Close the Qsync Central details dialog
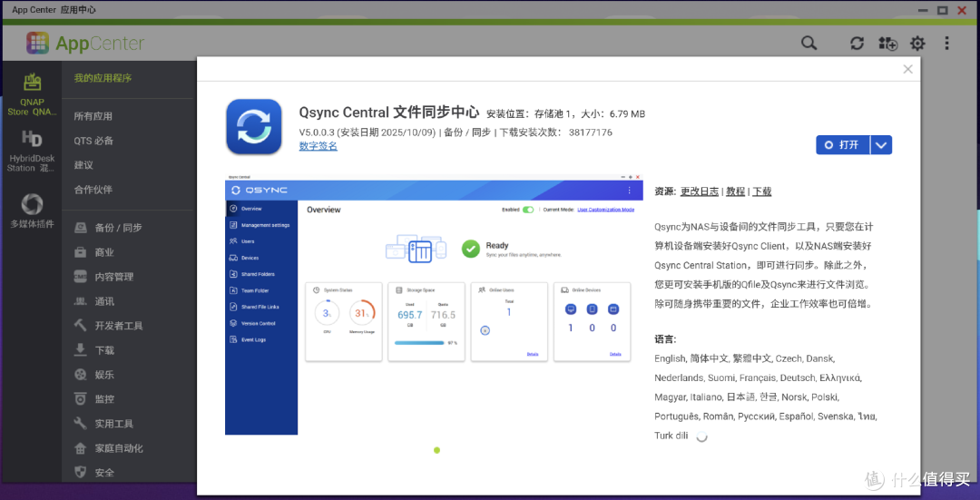 click(x=907, y=69)
